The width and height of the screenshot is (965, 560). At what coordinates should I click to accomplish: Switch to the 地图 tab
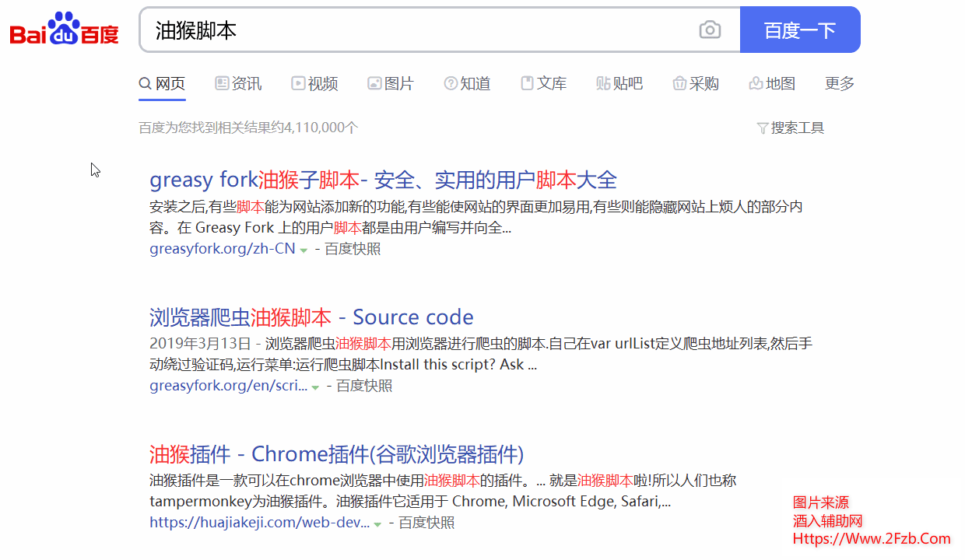click(x=772, y=83)
